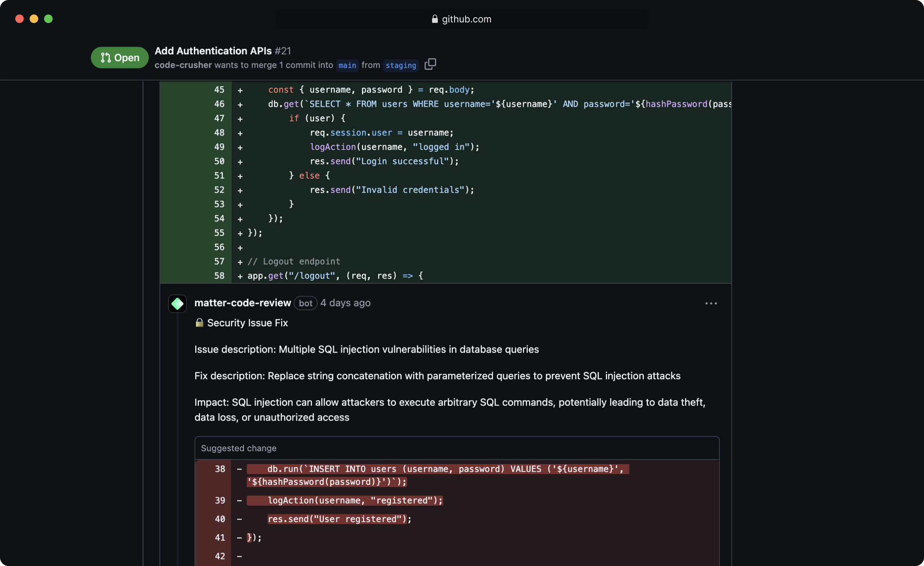924x566 pixels.
Task: Click the yellow minimize window button
Action: point(34,19)
